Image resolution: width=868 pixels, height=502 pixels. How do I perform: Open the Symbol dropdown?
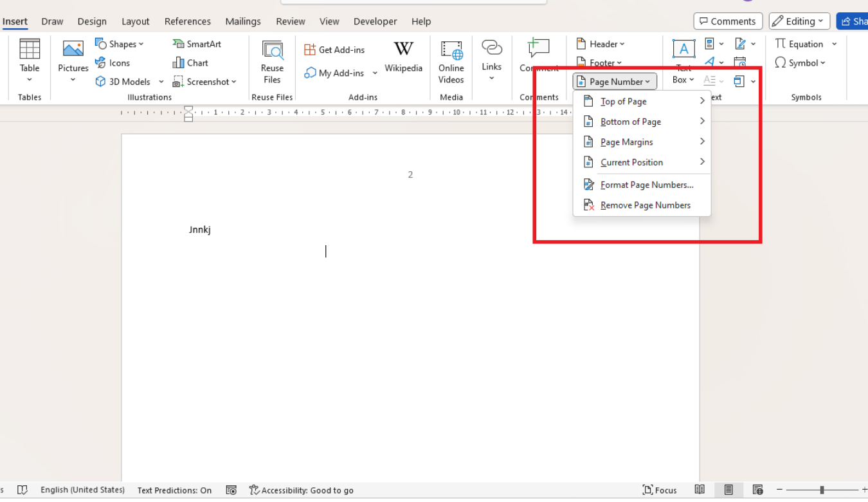(800, 63)
